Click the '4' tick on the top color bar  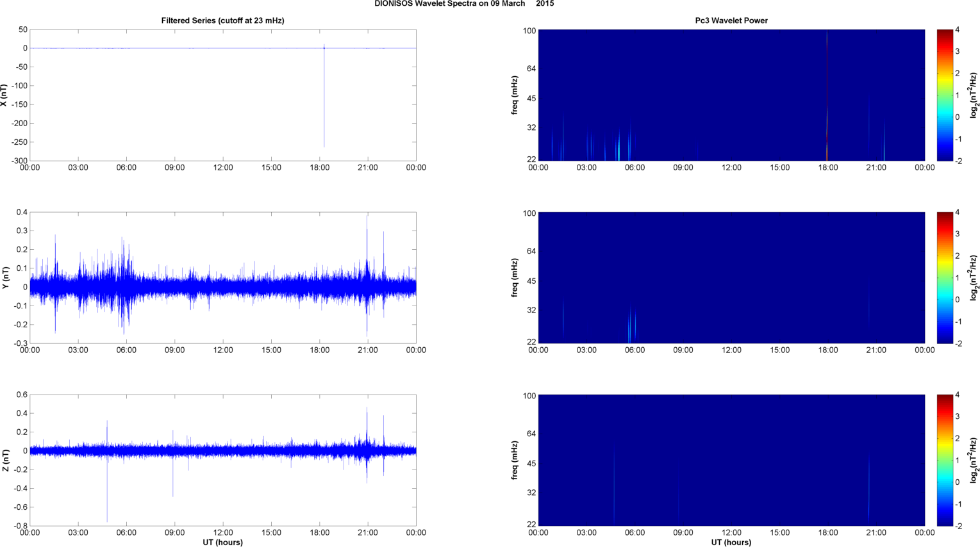(958, 29)
